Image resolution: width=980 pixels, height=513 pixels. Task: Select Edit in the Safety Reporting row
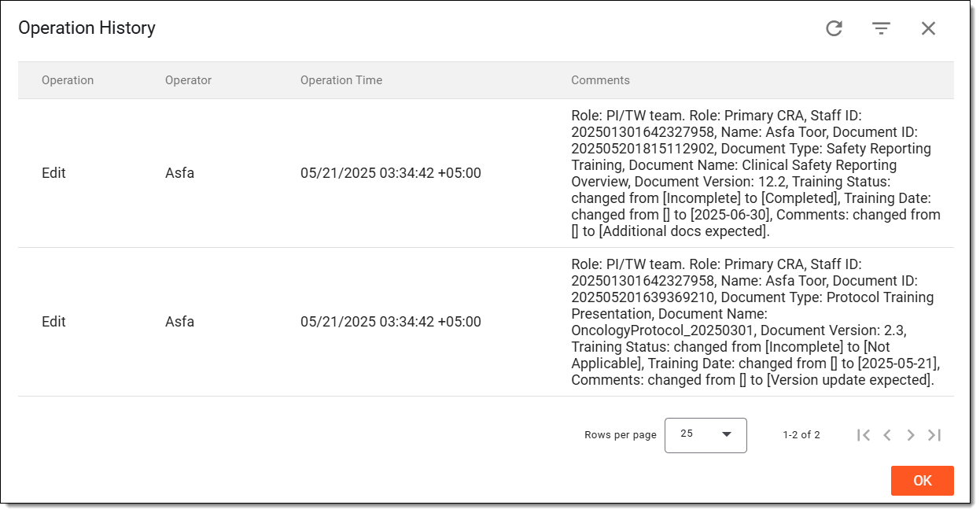(53, 173)
